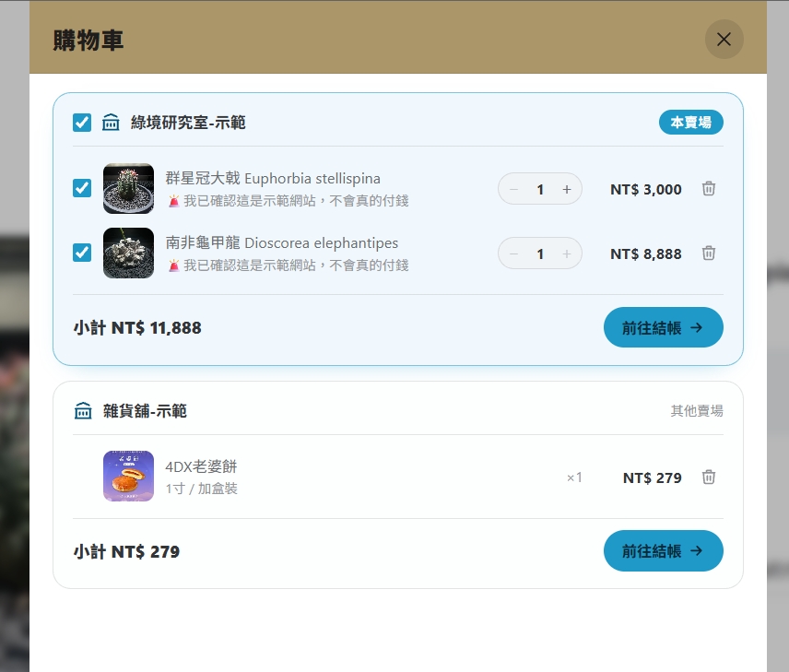Click the demo-site notice under 南非龜甲龍
This screenshot has height=672, width=789.
pyautogui.click(x=289, y=265)
